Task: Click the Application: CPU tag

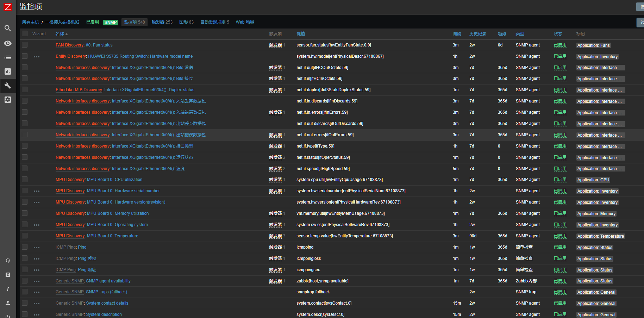Action: [593, 180]
